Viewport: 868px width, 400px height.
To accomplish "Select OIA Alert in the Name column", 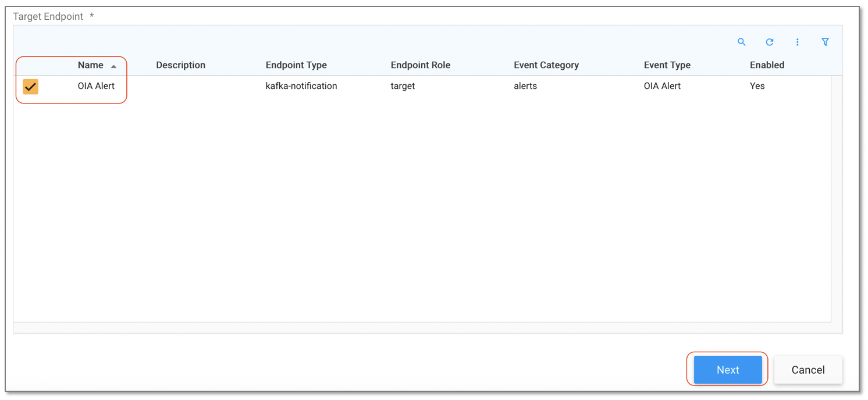I will tap(96, 86).
